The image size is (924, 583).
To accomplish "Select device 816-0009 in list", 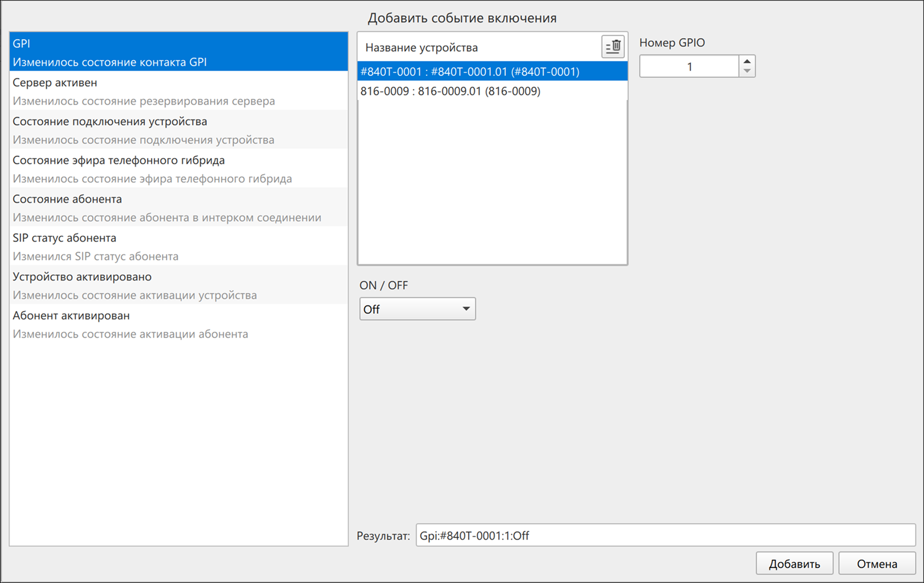I will (492, 91).
